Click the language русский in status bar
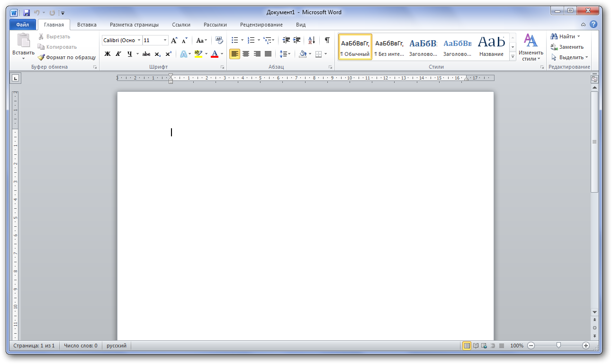612x364 pixels. 117,346
